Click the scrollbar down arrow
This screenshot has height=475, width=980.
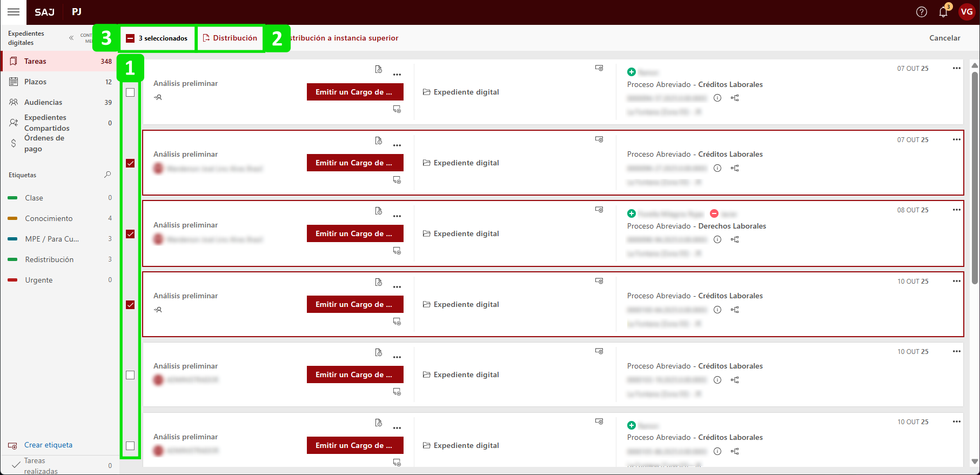point(975,461)
